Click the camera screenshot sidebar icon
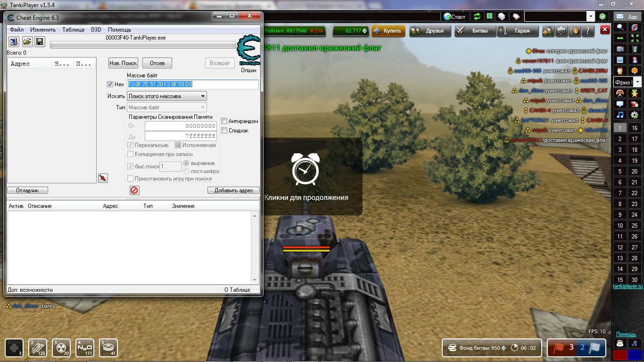The height and width of the screenshot is (362, 644). (x=620, y=49)
